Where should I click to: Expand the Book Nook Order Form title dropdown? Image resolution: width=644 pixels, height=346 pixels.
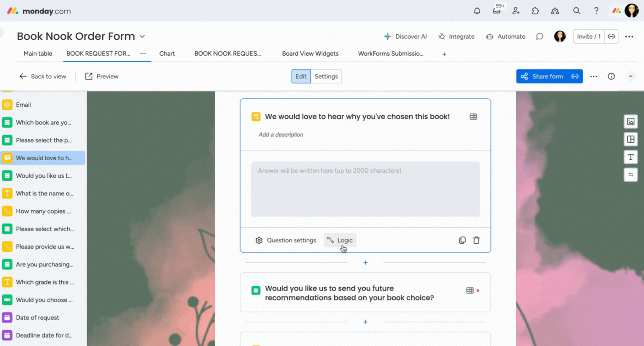click(x=142, y=36)
